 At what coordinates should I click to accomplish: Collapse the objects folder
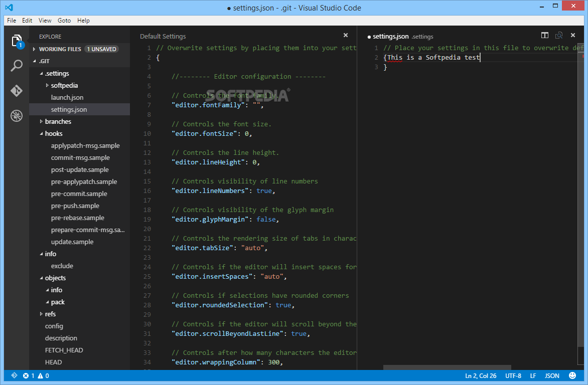(x=41, y=278)
